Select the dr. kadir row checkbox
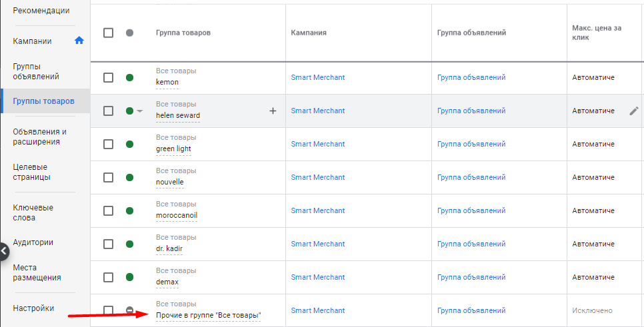 (109, 244)
